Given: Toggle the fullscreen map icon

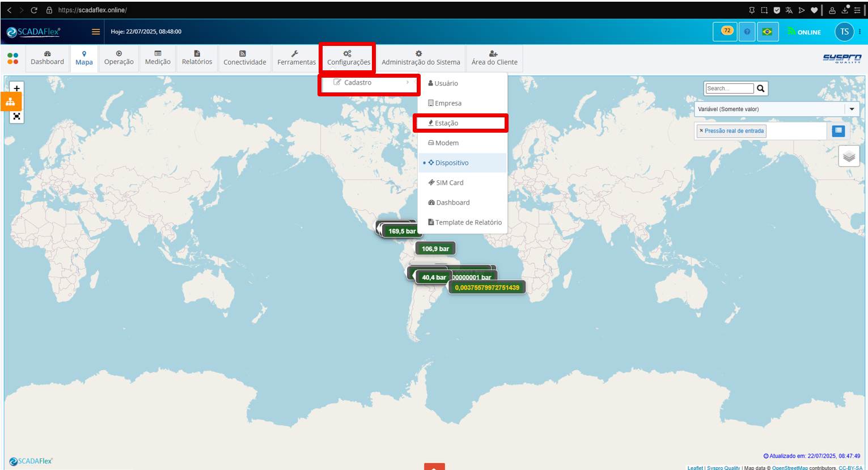Looking at the screenshot, I should pos(17,117).
